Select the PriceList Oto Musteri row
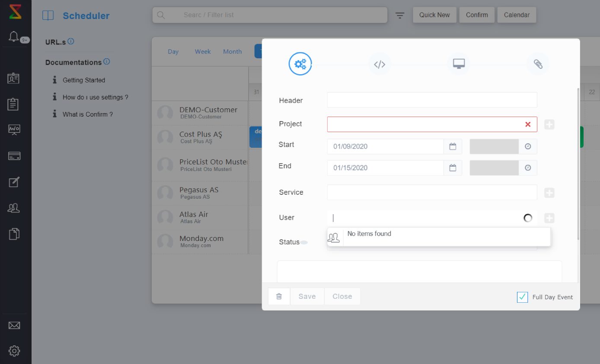600x364 pixels. click(x=201, y=165)
